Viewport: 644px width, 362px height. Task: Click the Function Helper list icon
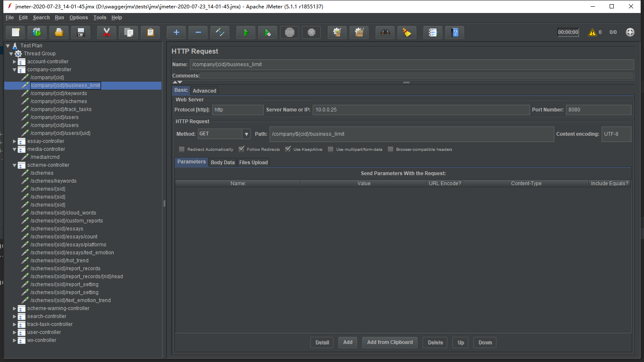433,32
